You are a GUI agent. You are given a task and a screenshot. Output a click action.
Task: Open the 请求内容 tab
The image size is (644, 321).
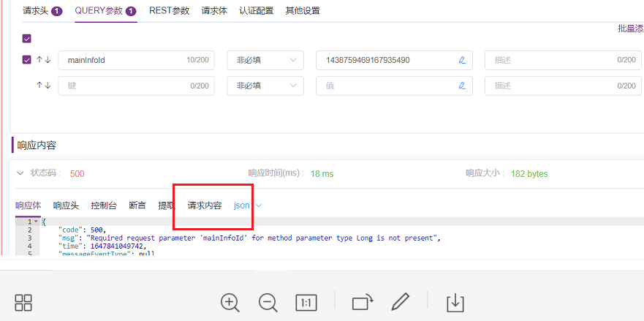(205, 205)
